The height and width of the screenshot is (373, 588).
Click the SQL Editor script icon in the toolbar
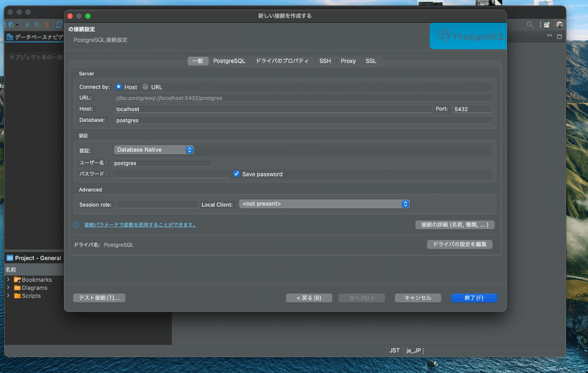59,25
